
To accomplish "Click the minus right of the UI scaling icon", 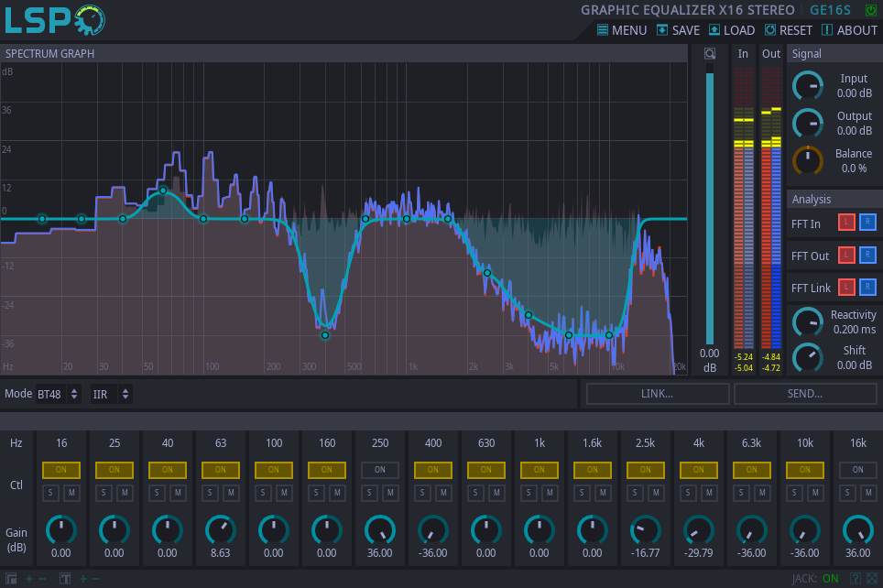I will point(42,579).
